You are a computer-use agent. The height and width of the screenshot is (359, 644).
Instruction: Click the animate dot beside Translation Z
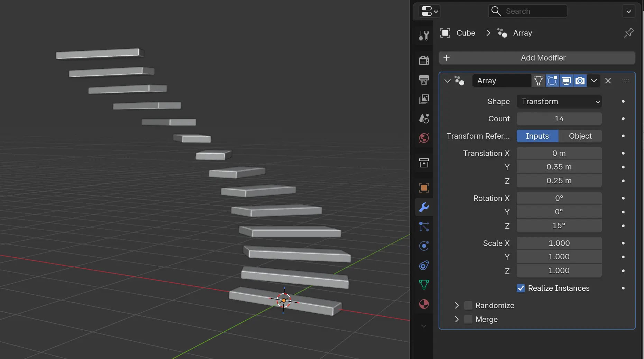[x=623, y=181]
